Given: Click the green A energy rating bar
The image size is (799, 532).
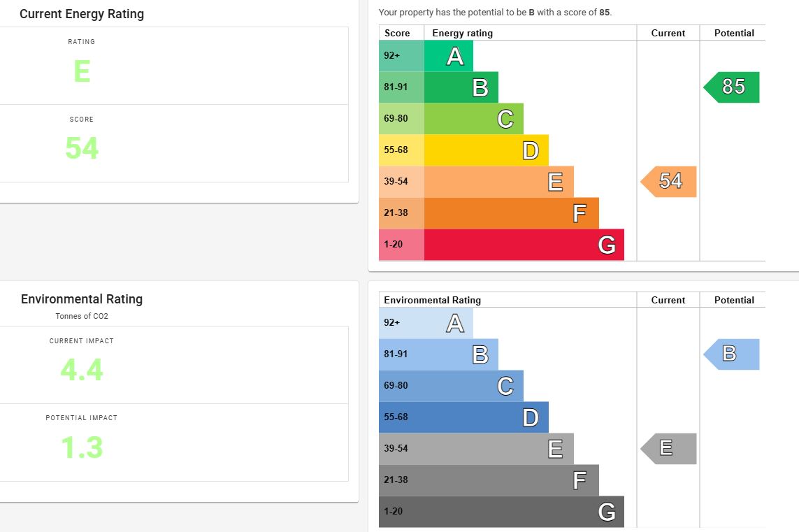Looking at the screenshot, I should coord(448,56).
